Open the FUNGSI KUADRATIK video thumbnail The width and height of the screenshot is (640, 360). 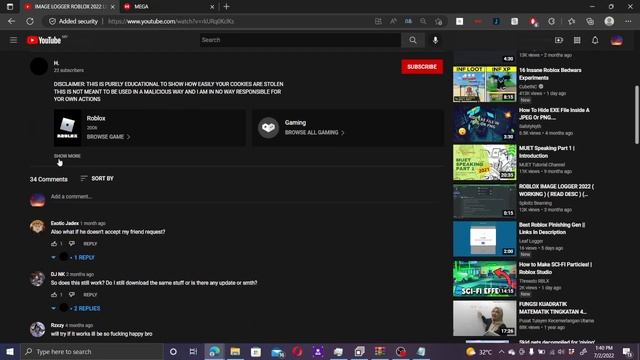coord(484,318)
